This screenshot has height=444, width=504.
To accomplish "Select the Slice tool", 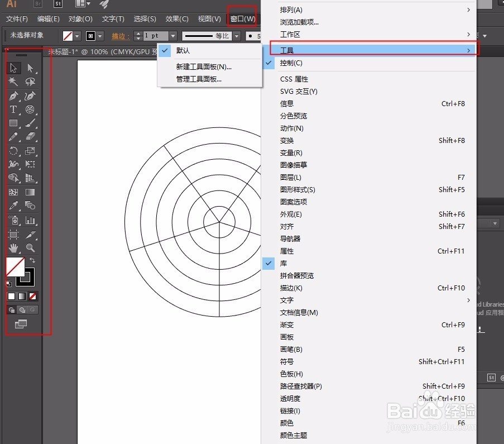I will tap(30, 234).
